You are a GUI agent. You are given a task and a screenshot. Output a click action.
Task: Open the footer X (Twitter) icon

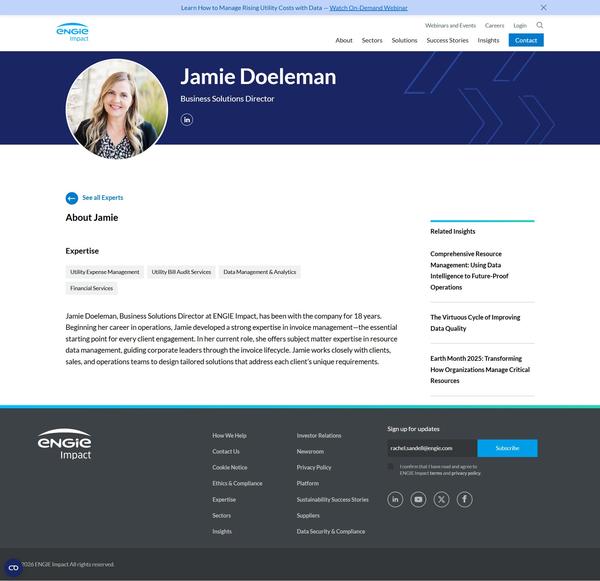pyautogui.click(x=441, y=499)
